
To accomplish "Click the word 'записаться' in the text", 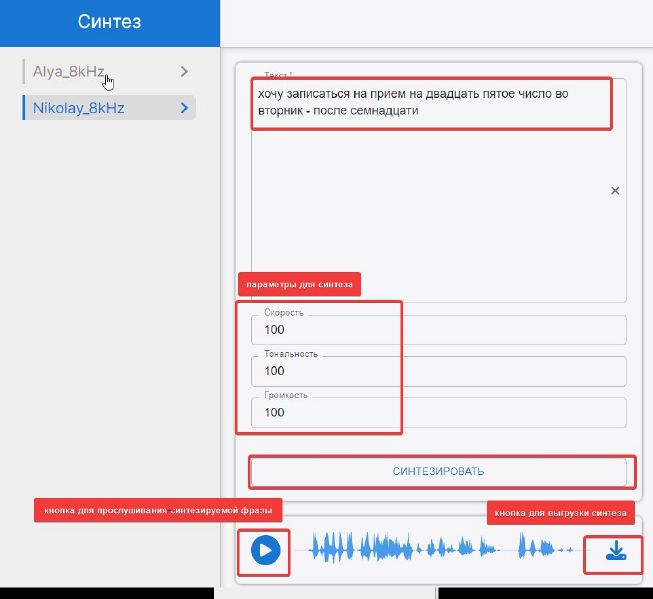I will point(315,93).
